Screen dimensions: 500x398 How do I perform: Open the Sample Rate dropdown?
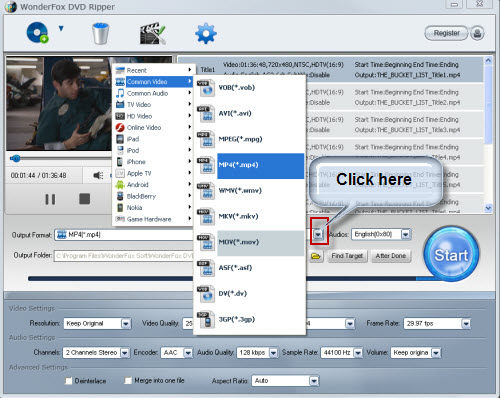(x=358, y=353)
